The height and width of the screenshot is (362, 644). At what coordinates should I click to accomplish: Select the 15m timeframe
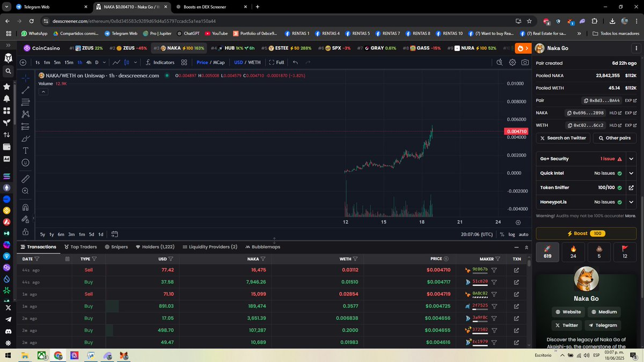click(69, 62)
